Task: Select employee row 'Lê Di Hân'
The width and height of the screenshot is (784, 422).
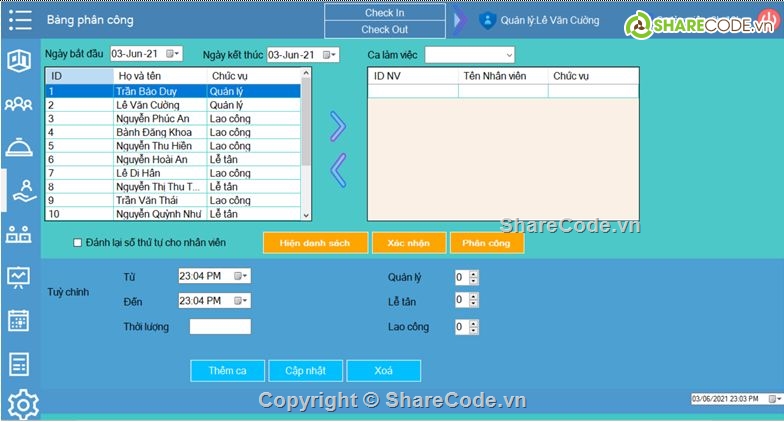Action: pyautogui.click(x=174, y=173)
